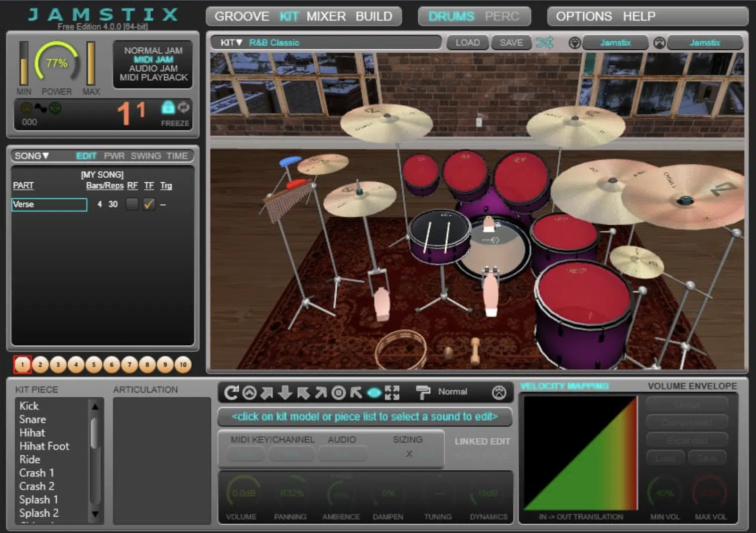Select Snare in kit piece list
This screenshot has width=756, height=533.
coord(33,419)
